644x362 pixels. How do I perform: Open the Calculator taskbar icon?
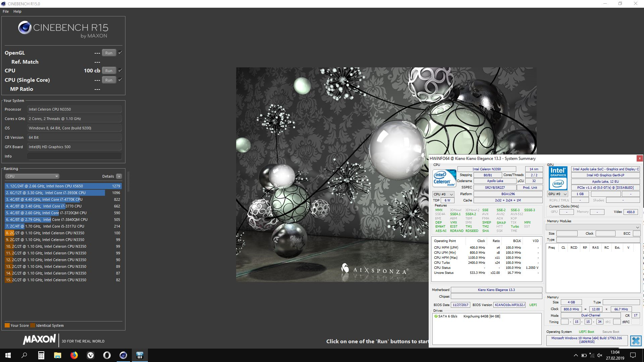tap(41, 355)
